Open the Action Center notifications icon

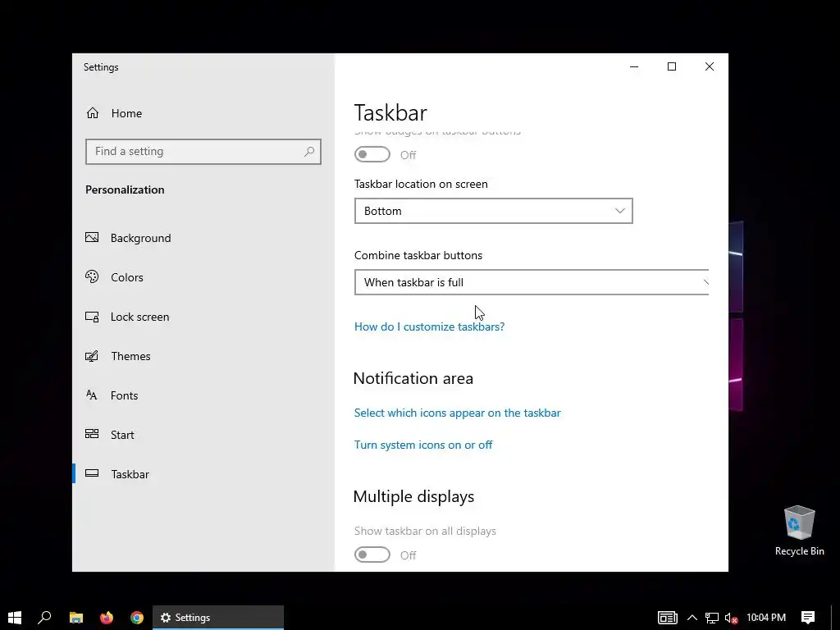tap(808, 618)
